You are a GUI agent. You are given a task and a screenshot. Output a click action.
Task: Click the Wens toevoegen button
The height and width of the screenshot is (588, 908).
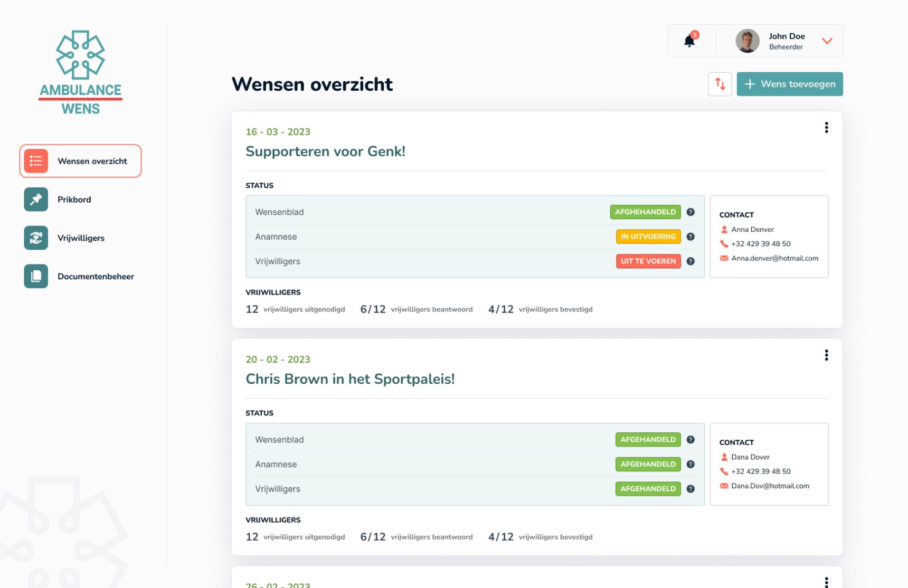click(x=789, y=84)
